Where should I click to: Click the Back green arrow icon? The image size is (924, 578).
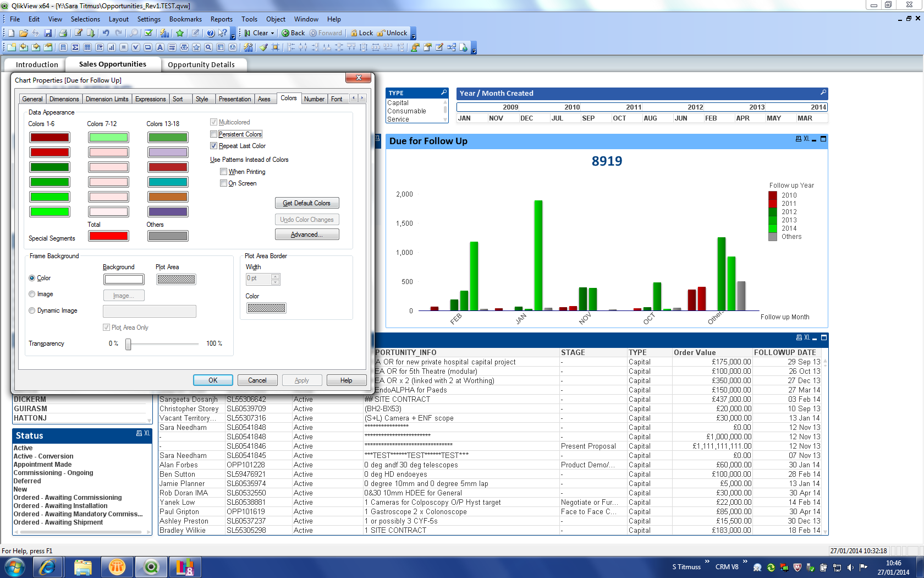(x=285, y=33)
